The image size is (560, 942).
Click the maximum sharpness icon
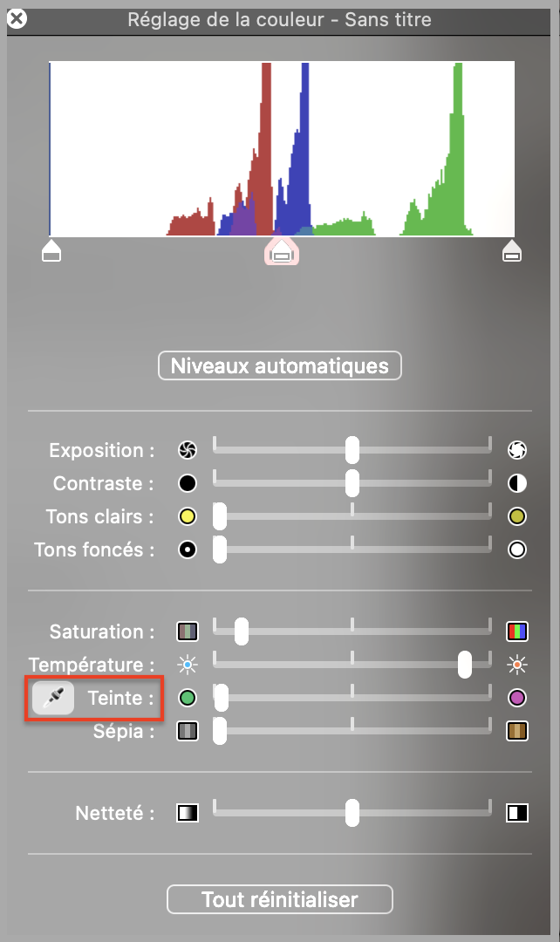[517, 814]
